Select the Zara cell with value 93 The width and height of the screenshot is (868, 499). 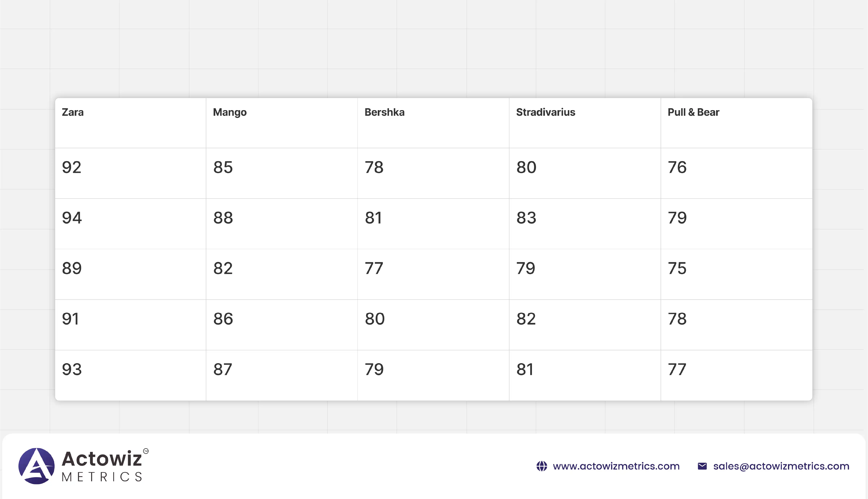click(x=72, y=369)
